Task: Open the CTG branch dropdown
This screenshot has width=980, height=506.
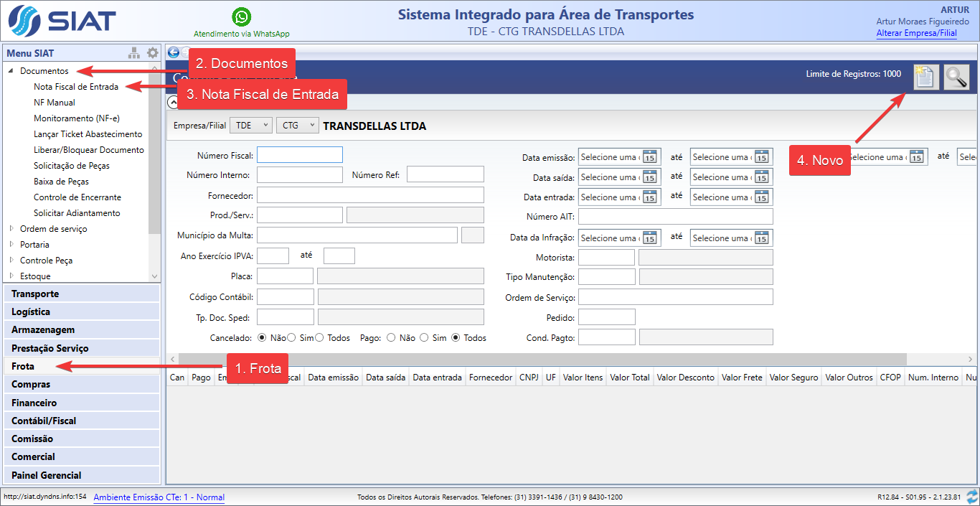Action: coord(297,125)
